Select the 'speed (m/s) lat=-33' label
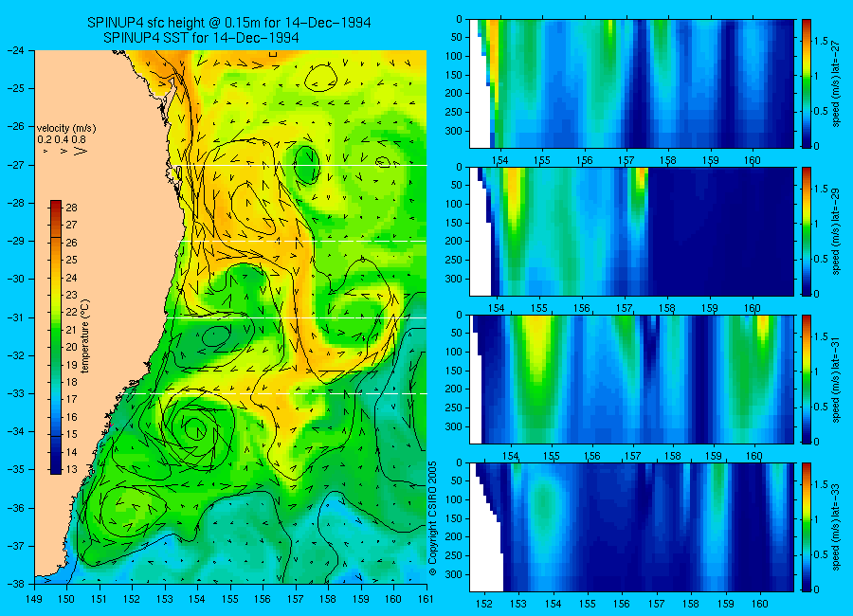853x616 pixels. [x=836, y=527]
